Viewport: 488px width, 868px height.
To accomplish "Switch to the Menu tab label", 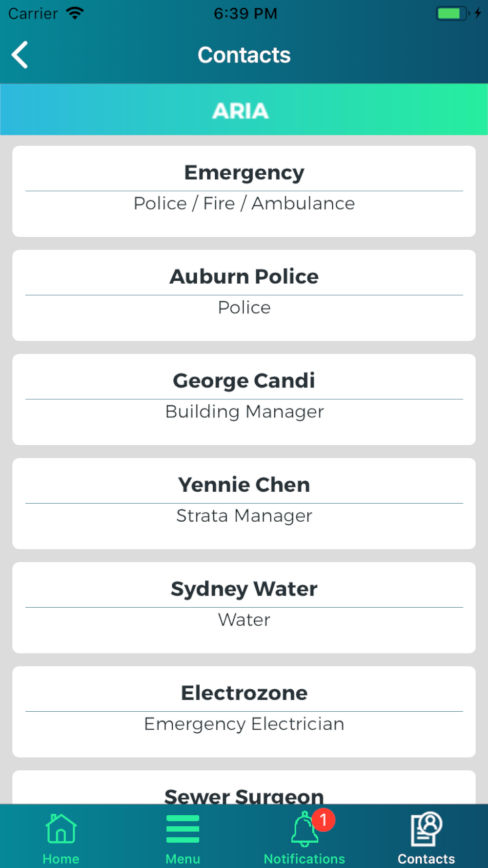I will click(x=183, y=859).
